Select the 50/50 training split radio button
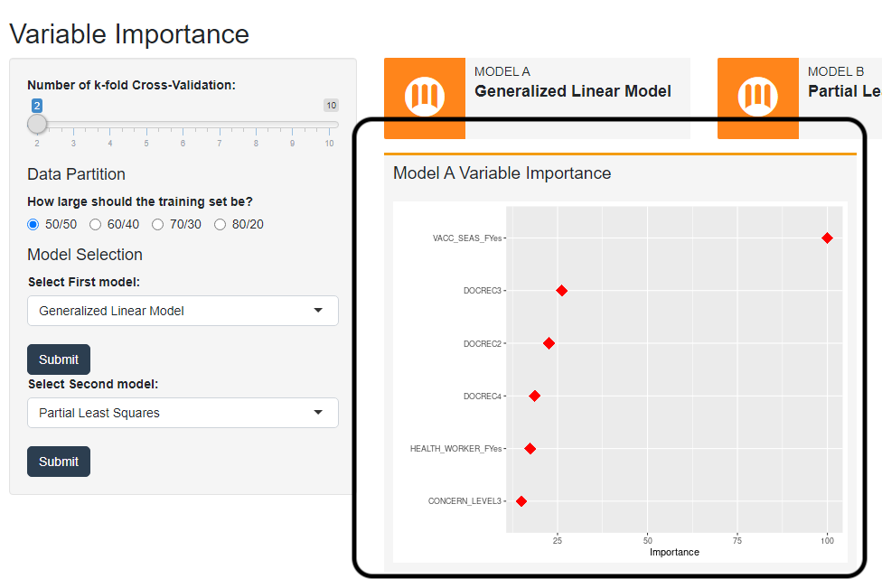Screen dimensions: 882x588 point(33,225)
